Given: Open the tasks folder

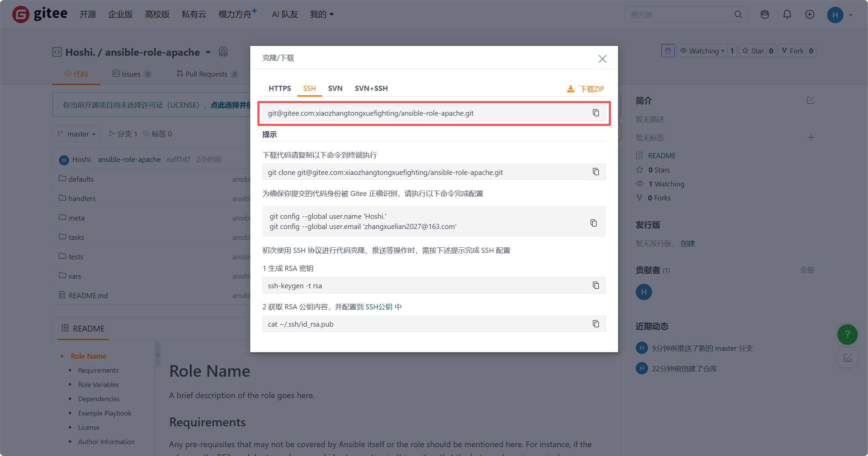Looking at the screenshot, I should 76,237.
